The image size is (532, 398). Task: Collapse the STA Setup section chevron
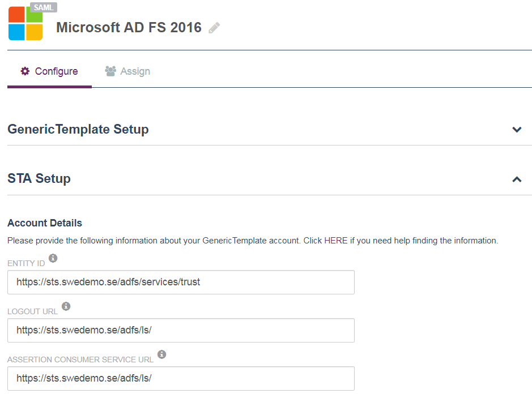(x=517, y=179)
